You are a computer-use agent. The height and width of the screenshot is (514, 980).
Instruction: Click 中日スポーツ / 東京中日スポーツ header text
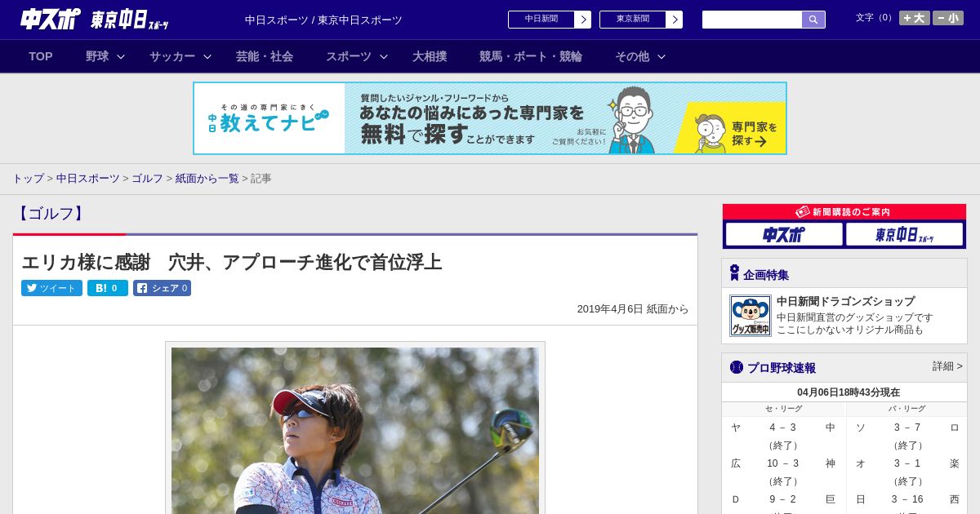pos(323,20)
